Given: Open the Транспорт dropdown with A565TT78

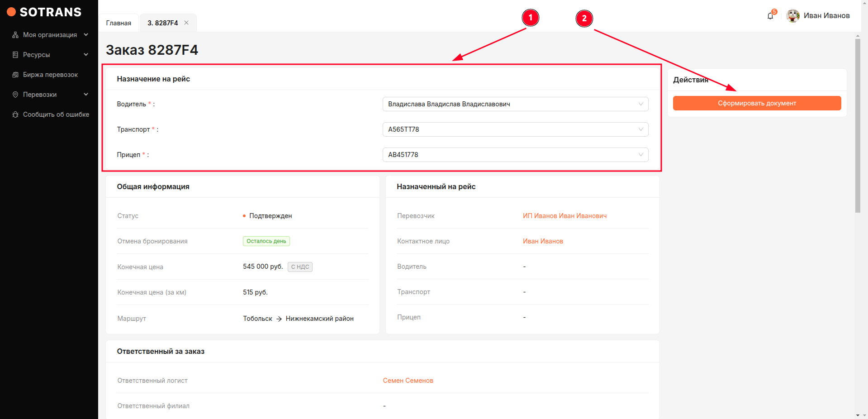Looking at the screenshot, I should point(515,129).
